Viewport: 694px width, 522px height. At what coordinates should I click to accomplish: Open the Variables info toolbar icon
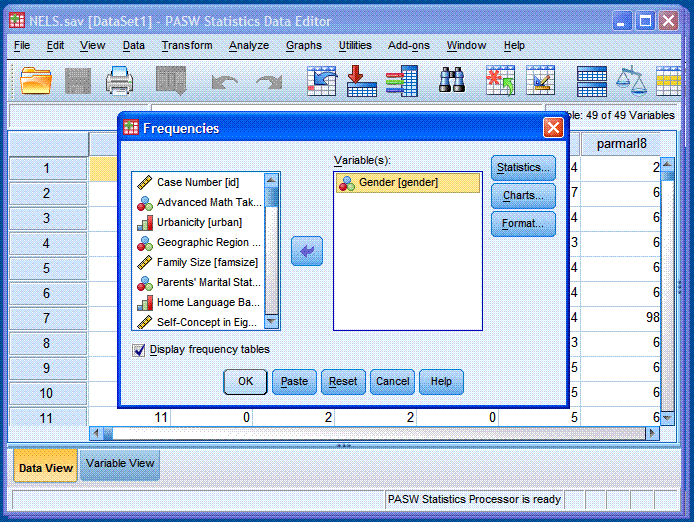click(402, 81)
